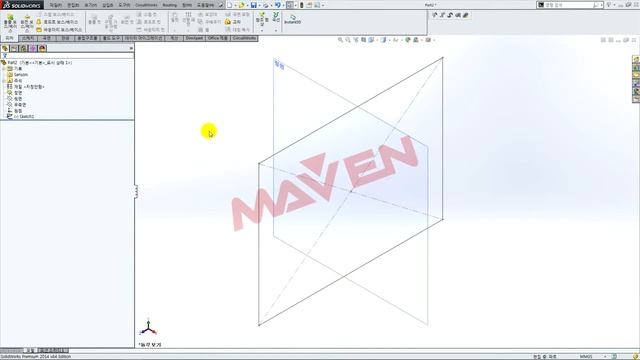Switch to the DimXpert ribbon tab
The image size is (640, 360).
pyautogui.click(x=194, y=38)
